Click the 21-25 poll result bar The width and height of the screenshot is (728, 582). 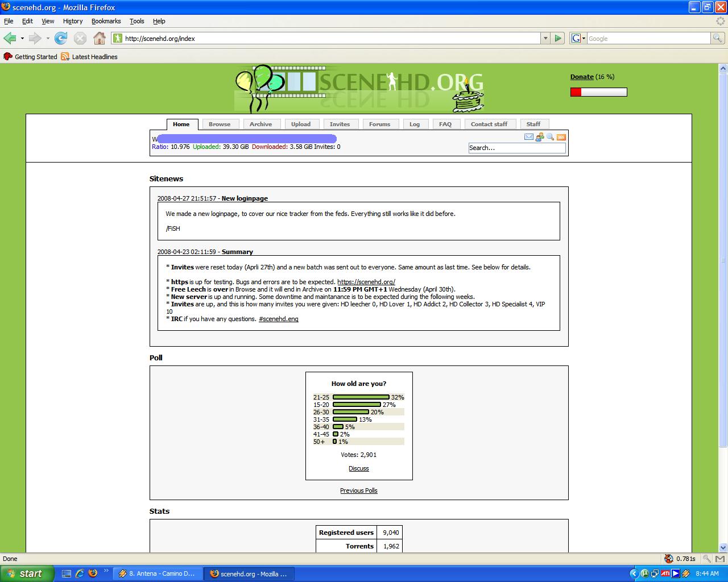point(361,397)
